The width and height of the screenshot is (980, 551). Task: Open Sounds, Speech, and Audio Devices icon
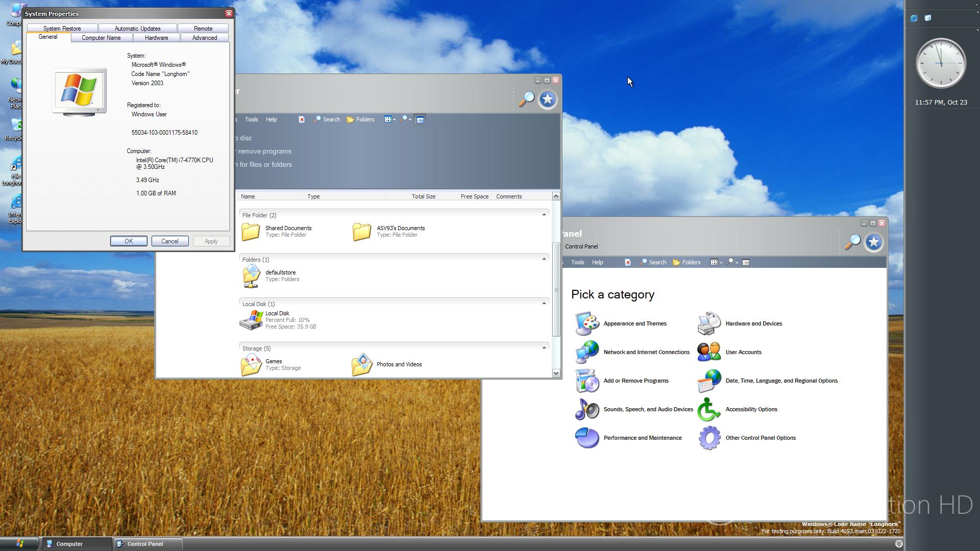(587, 409)
